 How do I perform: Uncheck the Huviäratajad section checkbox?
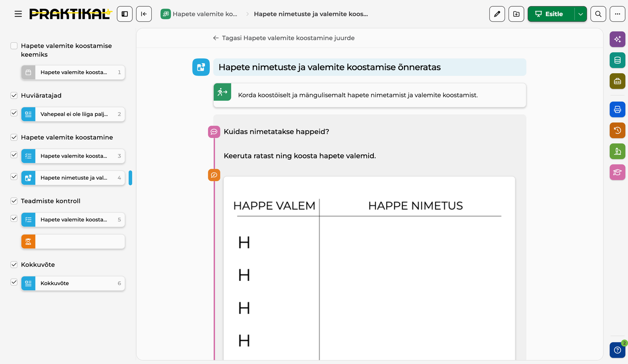pyautogui.click(x=14, y=95)
